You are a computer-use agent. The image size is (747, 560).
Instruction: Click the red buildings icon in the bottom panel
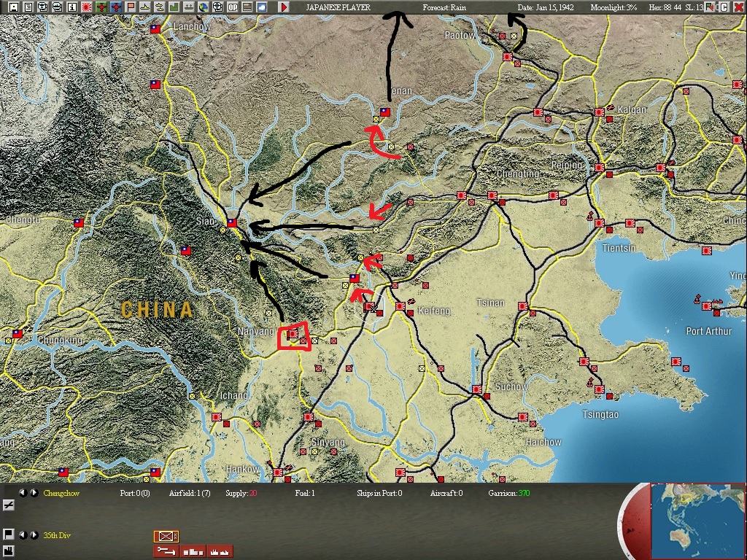[193, 551]
